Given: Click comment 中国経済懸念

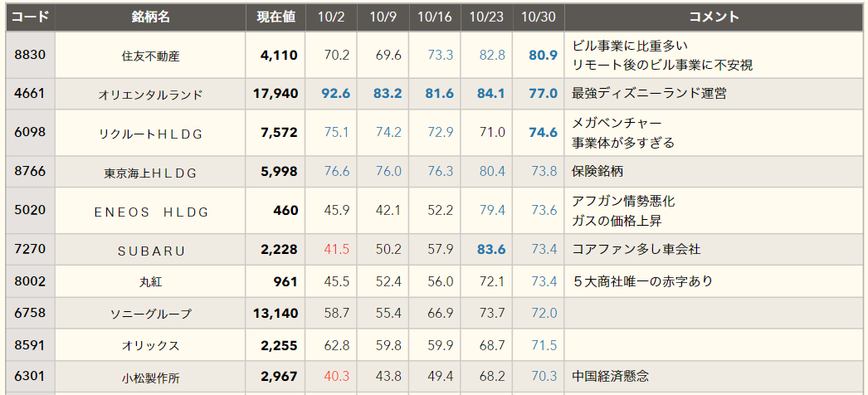Looking at the screenshot, I should (x=610, y=378).
